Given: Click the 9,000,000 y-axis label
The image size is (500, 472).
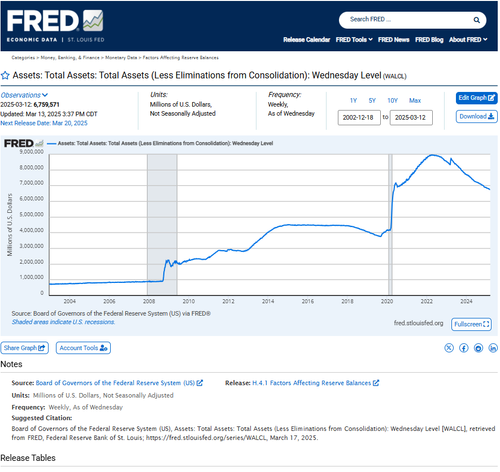Looking at the screenshot, I should (x=32, y=152).
